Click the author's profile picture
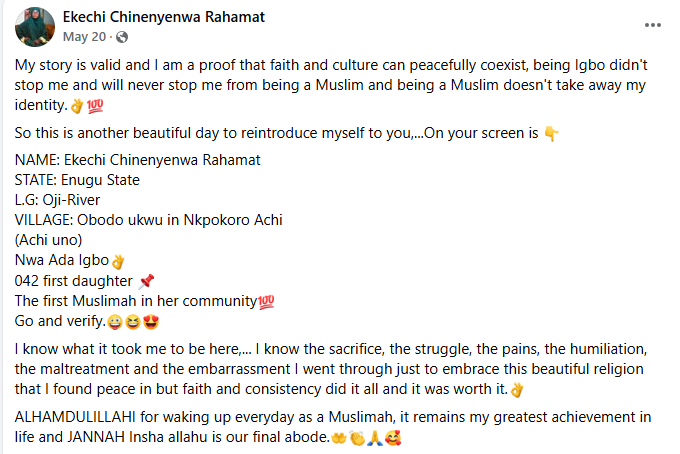 pos(35,27)
